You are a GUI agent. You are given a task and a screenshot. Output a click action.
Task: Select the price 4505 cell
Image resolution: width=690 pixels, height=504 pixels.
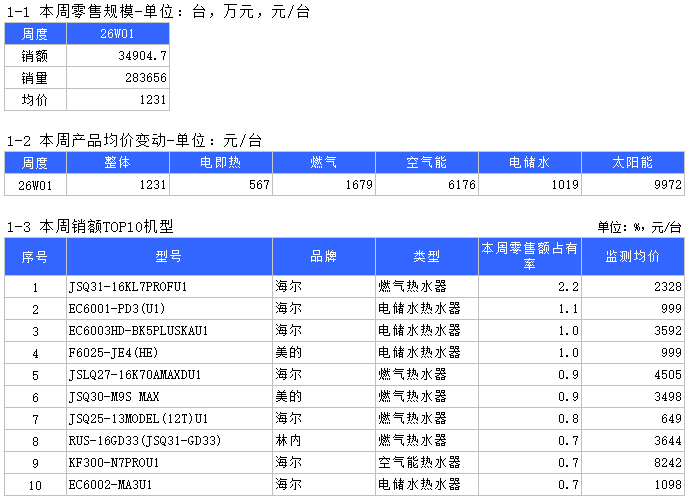632,375
